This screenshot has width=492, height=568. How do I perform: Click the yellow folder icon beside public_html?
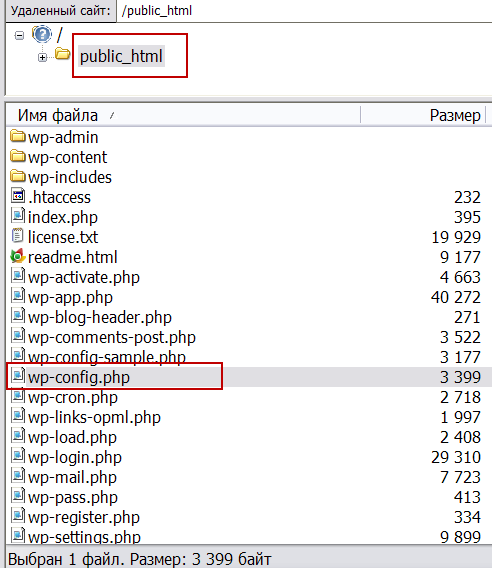pyautogui.click(x=63, y=54)
